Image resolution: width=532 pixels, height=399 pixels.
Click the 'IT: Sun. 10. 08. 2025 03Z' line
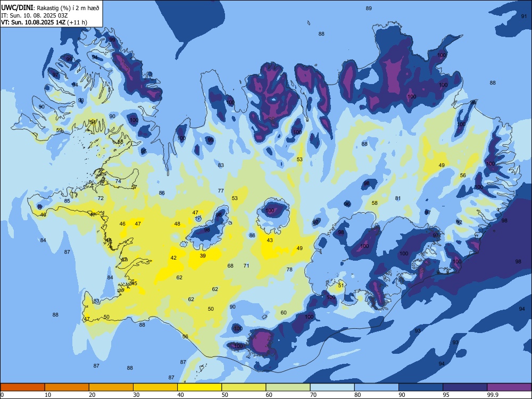click(34, 15)
